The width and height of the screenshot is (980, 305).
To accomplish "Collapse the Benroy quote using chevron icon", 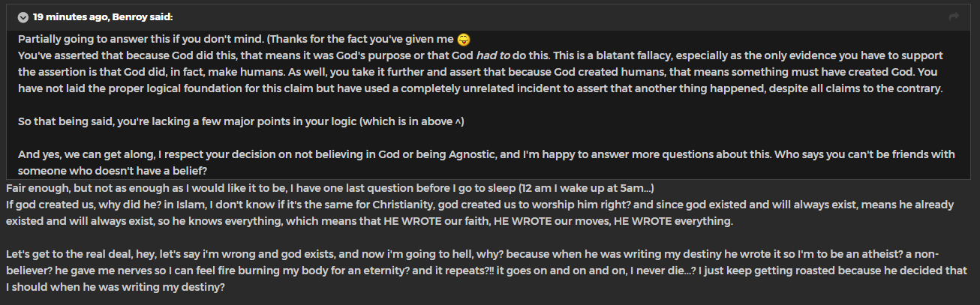I will pyautogui.click(x=23, y=17).
